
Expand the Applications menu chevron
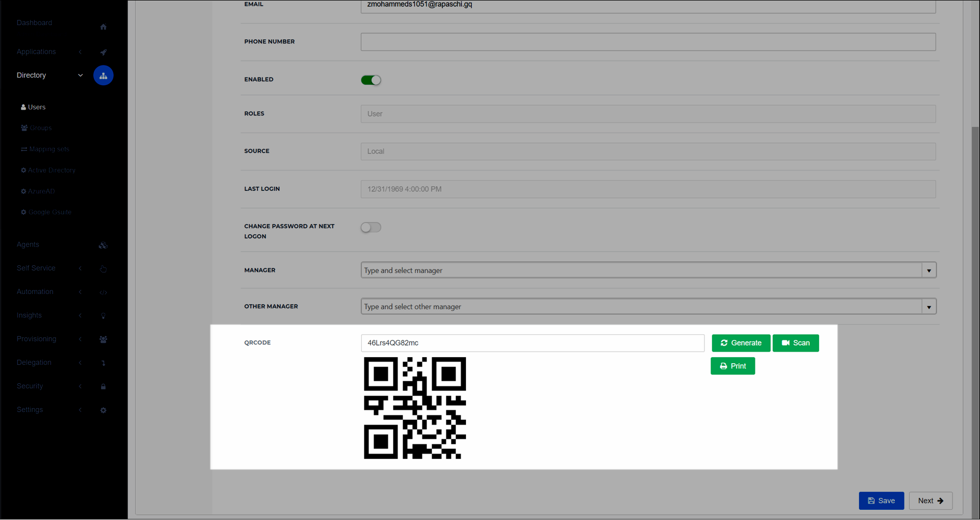80,52
